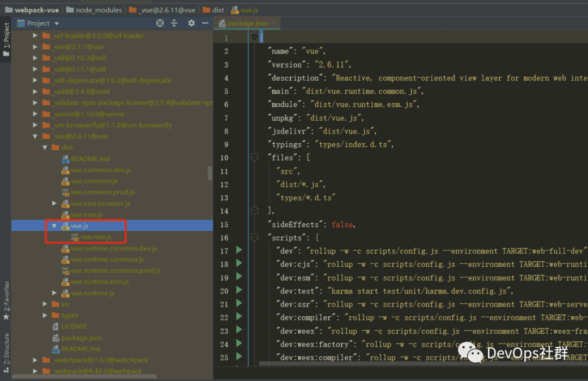588x381 pixels.
Task: Close the package.json editor tab
Action: 274,23
